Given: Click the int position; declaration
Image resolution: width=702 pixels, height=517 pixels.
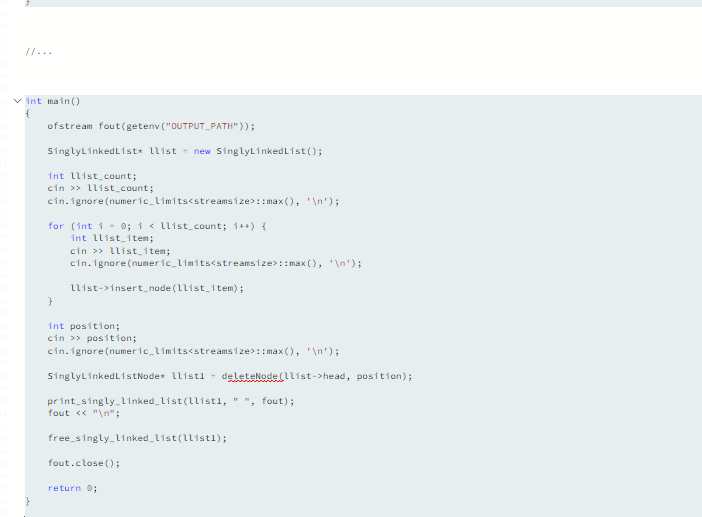Looking at the screenshot, I should [x=84, y=326].
